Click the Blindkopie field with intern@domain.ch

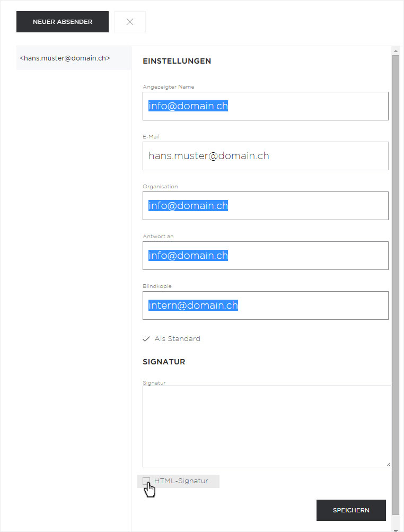[x=265, y=306]
